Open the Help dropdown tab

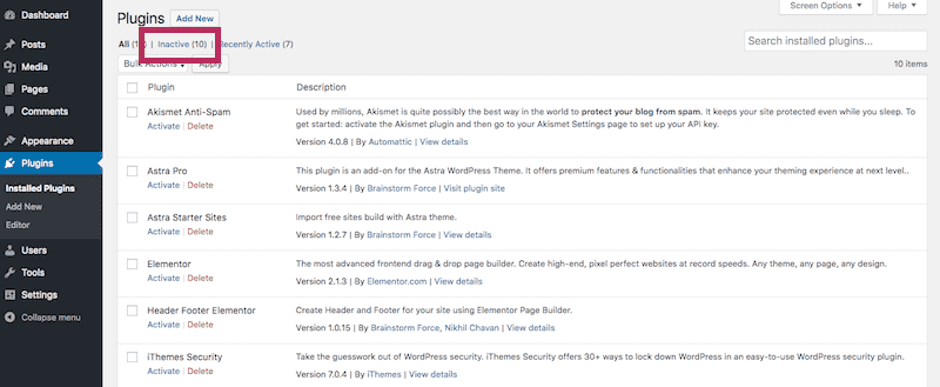click(x=902, y=6)
